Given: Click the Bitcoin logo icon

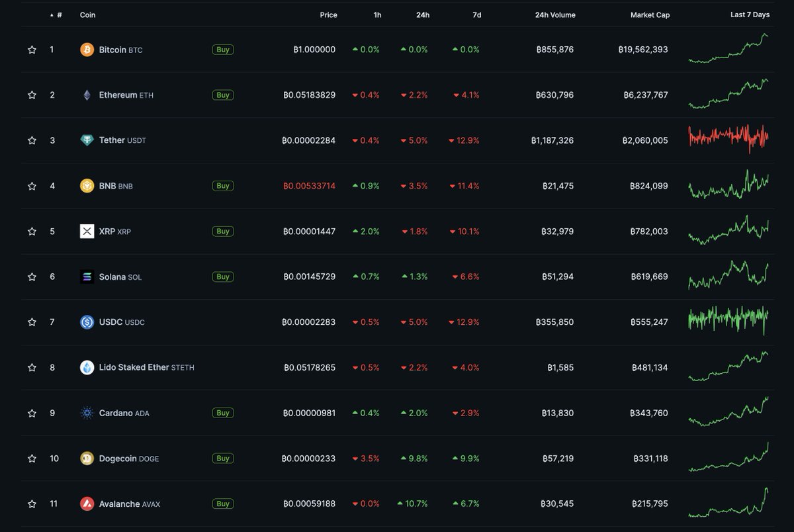Looking at the screenshot, I should pos(87,50).
